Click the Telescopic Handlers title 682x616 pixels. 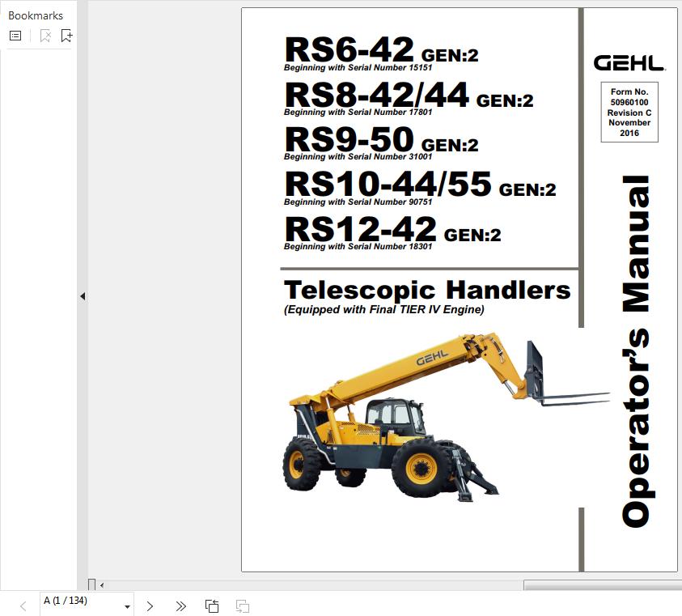click(x=427, y=291)
